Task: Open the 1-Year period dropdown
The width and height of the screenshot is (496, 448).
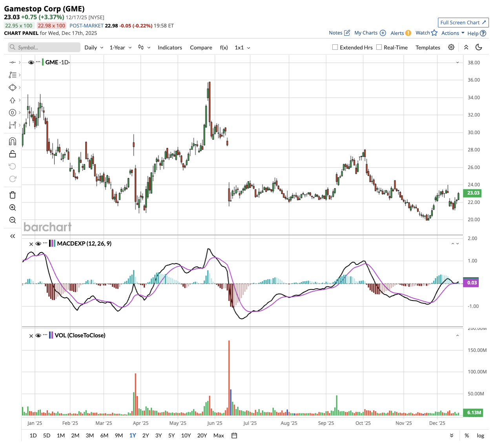Action: [x=120, y=47]
